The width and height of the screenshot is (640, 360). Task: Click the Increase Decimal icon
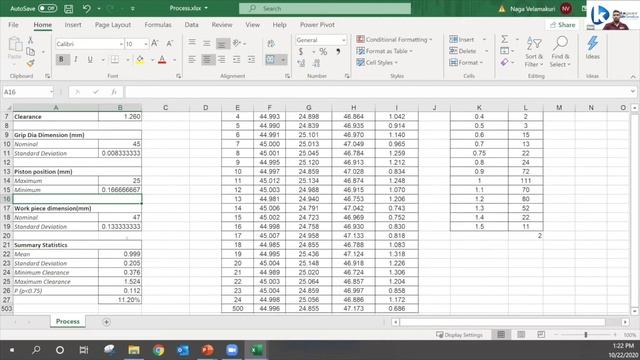(301, 63)
